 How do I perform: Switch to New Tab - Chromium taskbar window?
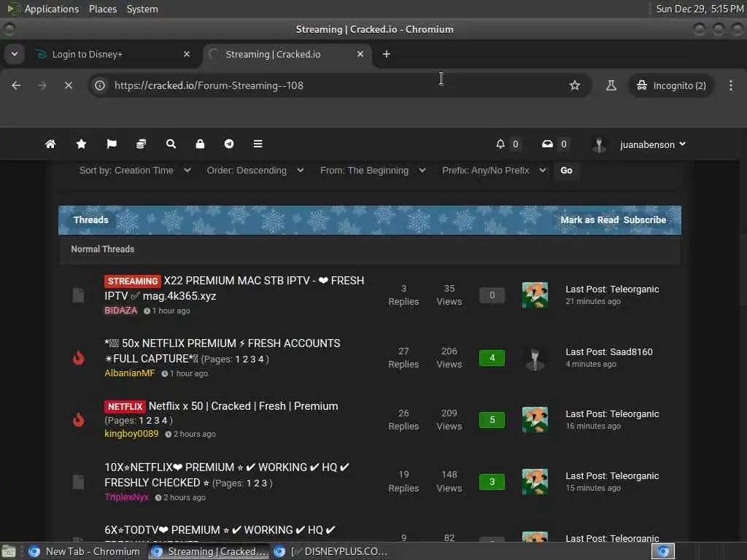coord(85,551)
